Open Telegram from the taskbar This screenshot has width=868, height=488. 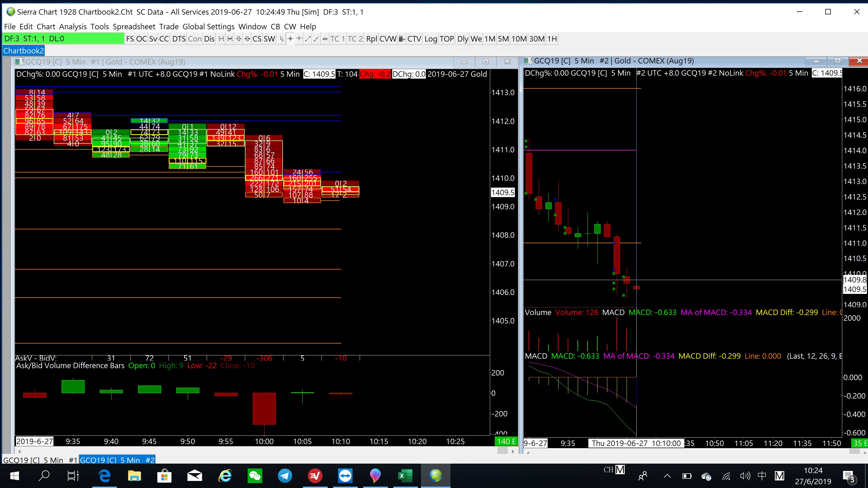[x=285, y=476]
